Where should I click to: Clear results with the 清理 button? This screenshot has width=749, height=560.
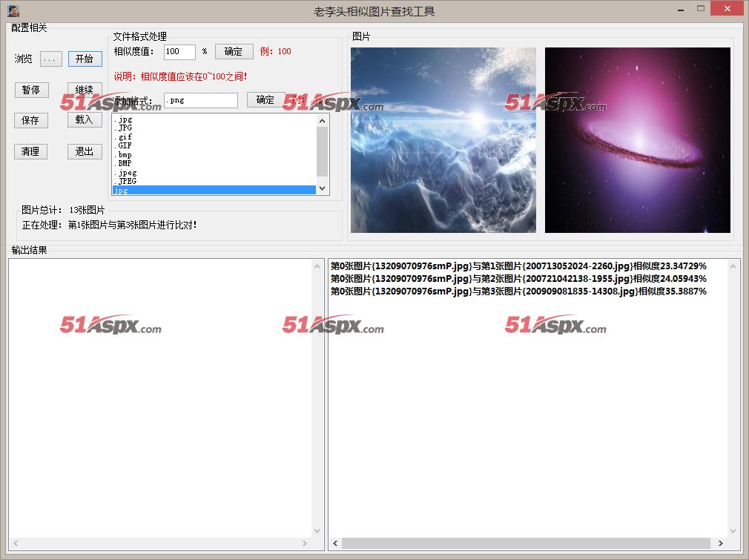pos(31,151)
